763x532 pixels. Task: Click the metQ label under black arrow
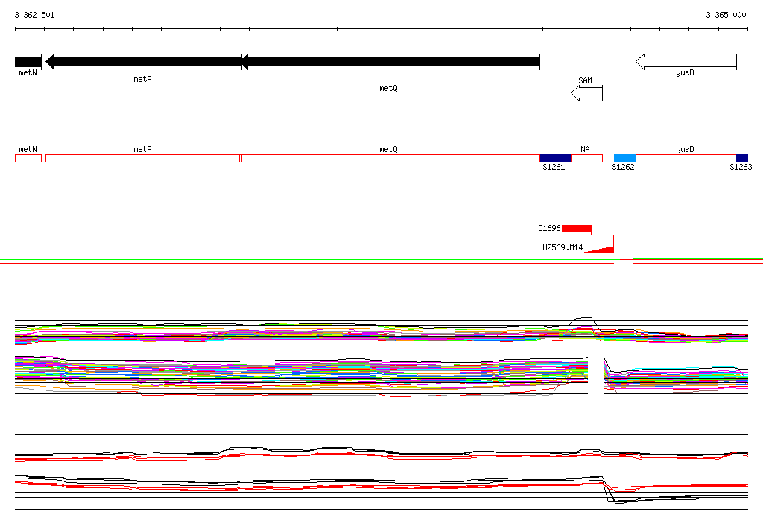pyautogui.click(x=388, y=88)
